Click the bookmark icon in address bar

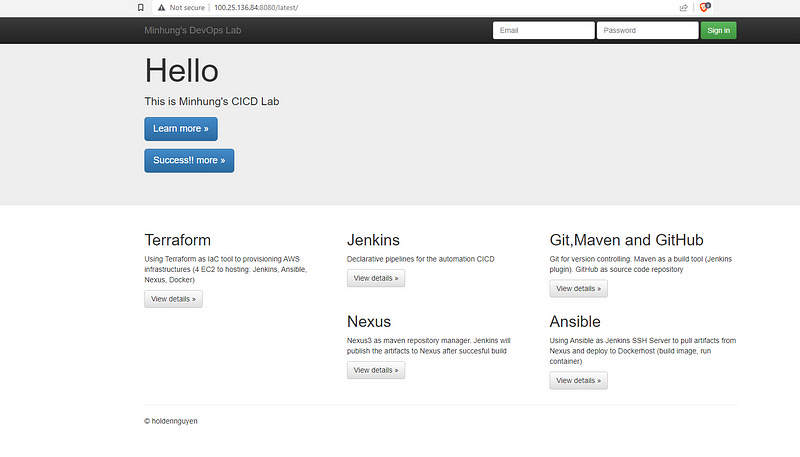pos(141,8)
